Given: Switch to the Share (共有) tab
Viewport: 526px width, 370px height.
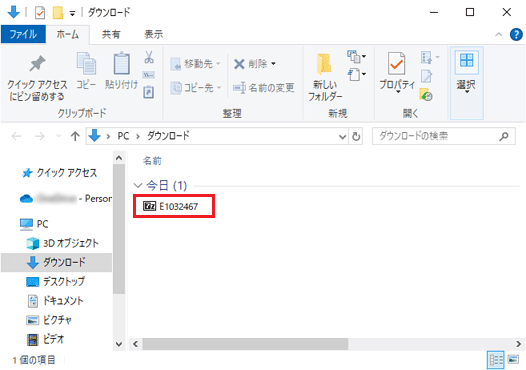Looking at the screenshot, I should (111, 34).
